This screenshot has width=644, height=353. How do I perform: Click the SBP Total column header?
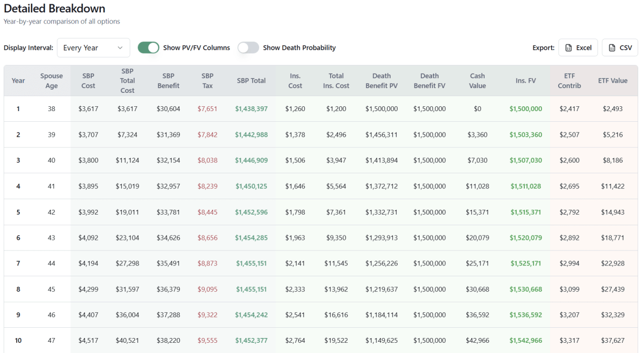point(251,80)
